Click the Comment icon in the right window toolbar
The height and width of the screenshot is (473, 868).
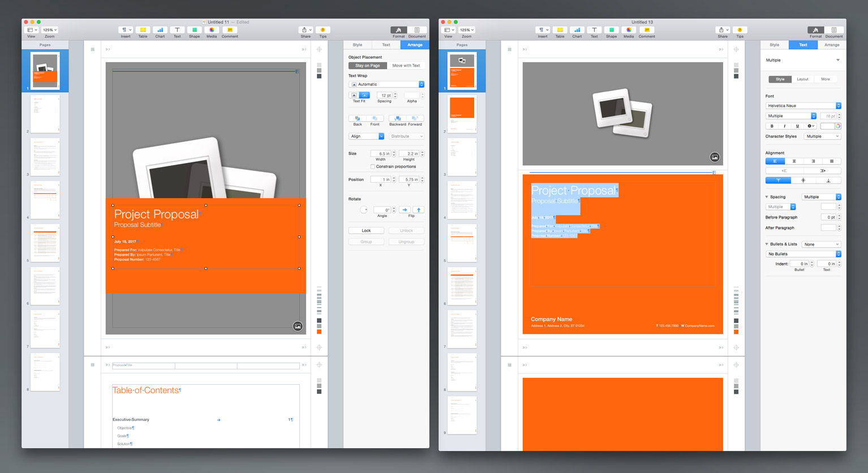click(x=646, y=30)
